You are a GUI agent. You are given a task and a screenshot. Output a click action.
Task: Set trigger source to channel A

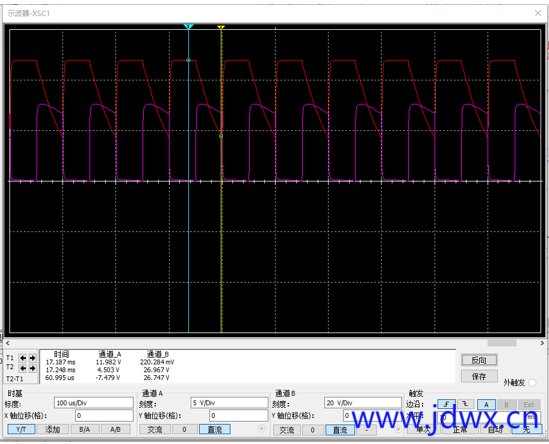click(x=486, y=404)
